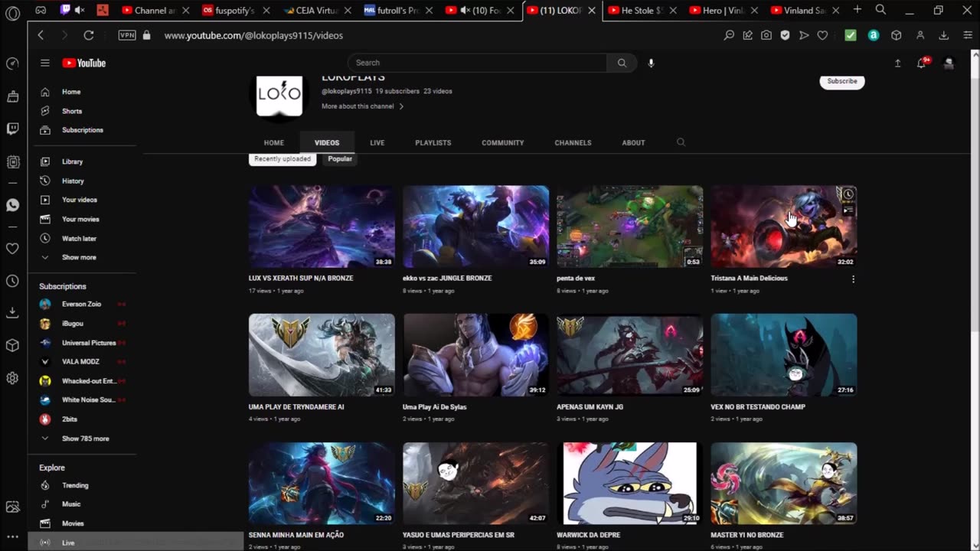Open browser profile person icon menu
980x551 pixels.
coord(920,35)
